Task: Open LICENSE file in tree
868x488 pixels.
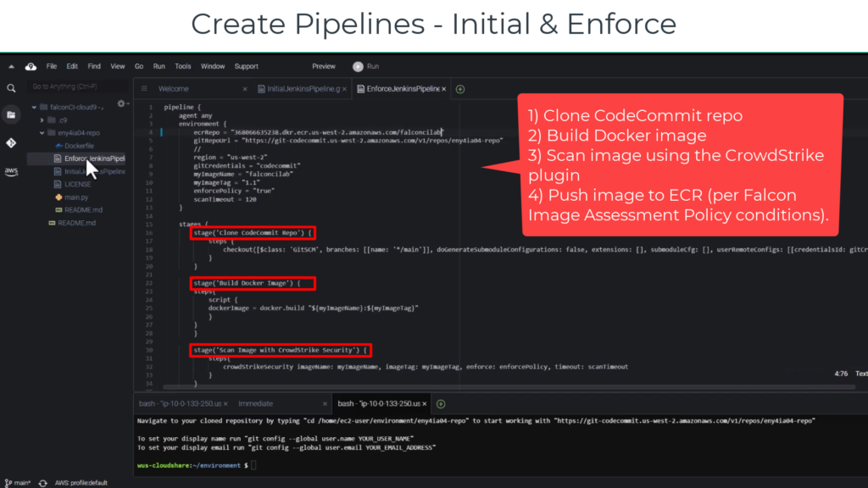Action: tap(77, 184)
